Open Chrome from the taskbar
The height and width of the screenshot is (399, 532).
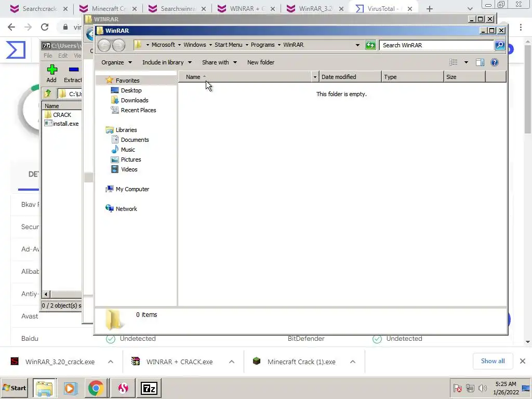[x=96, y=388]
